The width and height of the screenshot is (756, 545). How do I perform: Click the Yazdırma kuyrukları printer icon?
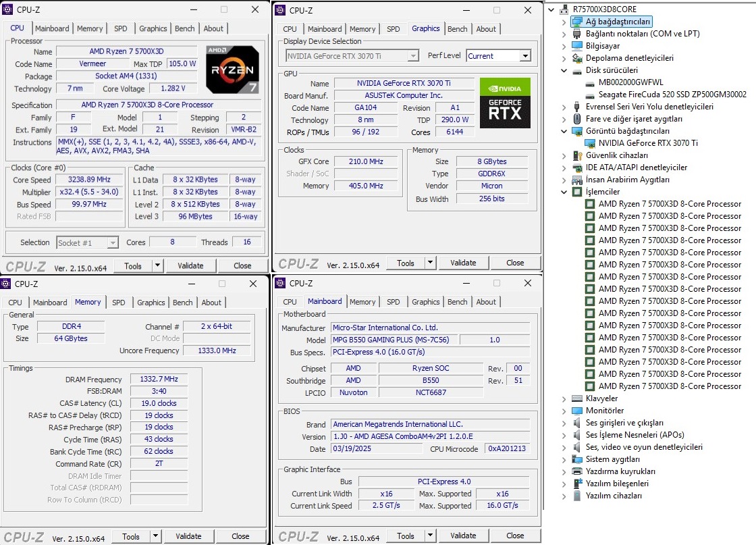(576, 471)
